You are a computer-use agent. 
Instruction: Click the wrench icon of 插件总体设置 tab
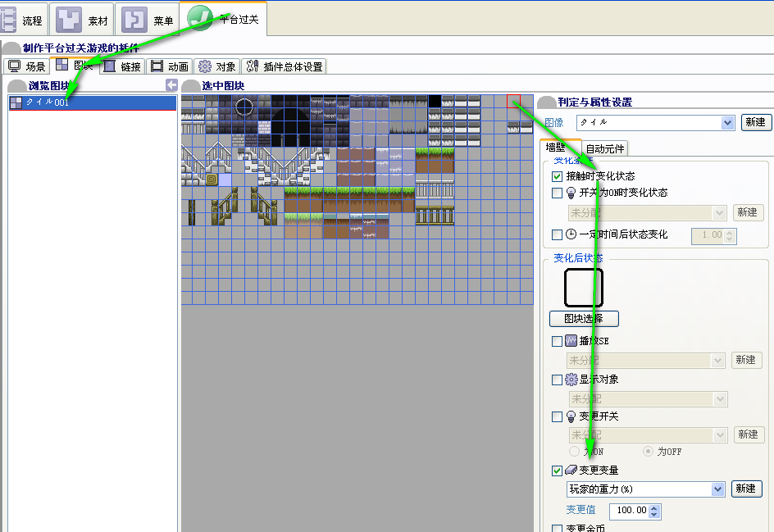click(253, 66)
